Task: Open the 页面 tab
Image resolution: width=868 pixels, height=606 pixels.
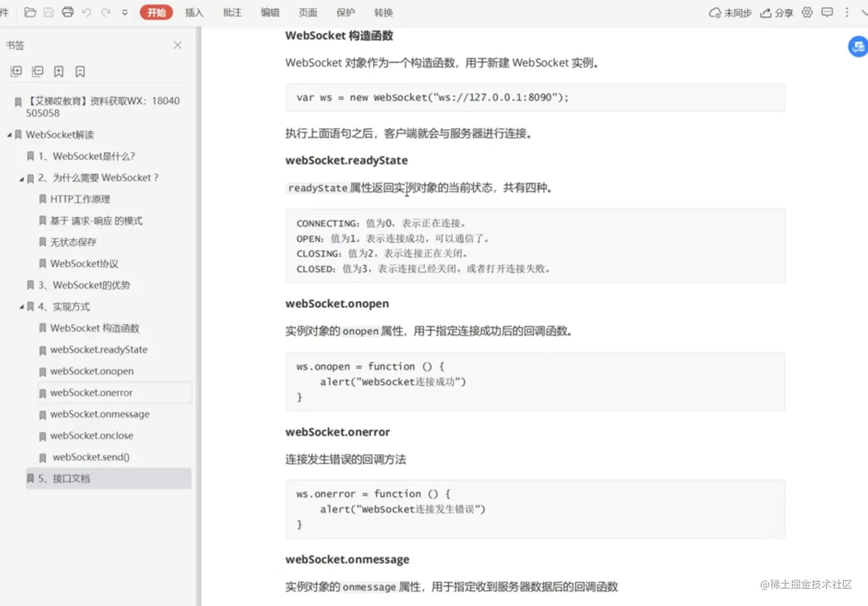Action: [x=308, y=12]
